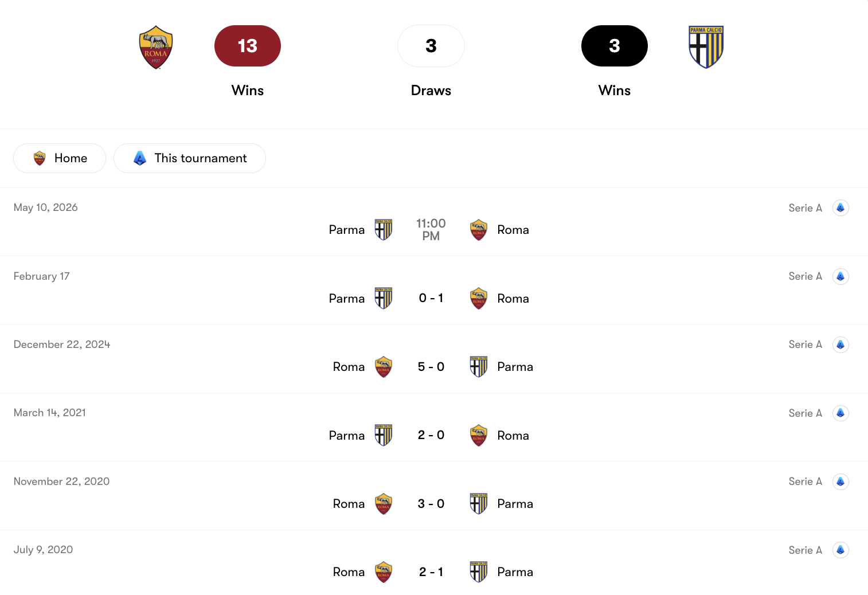Click Roma's crest in the November 22, 2020 match
The height and width of the screenshot is (595, 868).
[383, 503]
